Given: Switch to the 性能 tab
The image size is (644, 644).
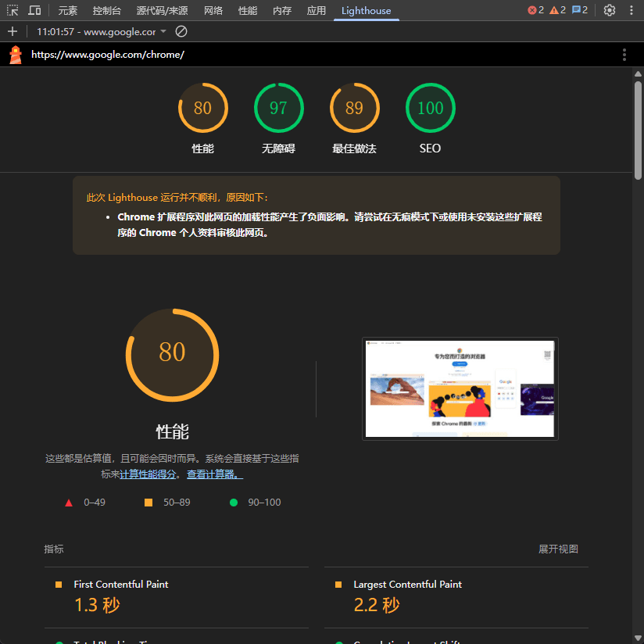Looking at the screenshot, I should [248, 11].
